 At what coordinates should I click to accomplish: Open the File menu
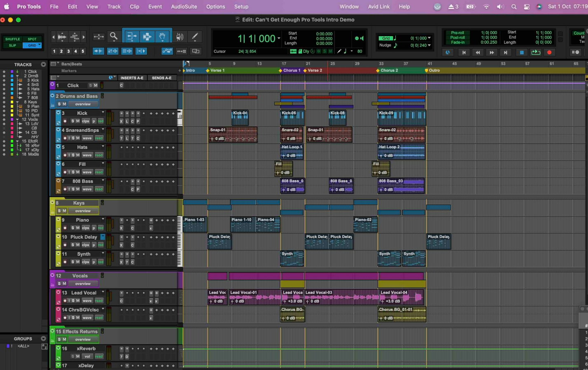tap(54, 7)
